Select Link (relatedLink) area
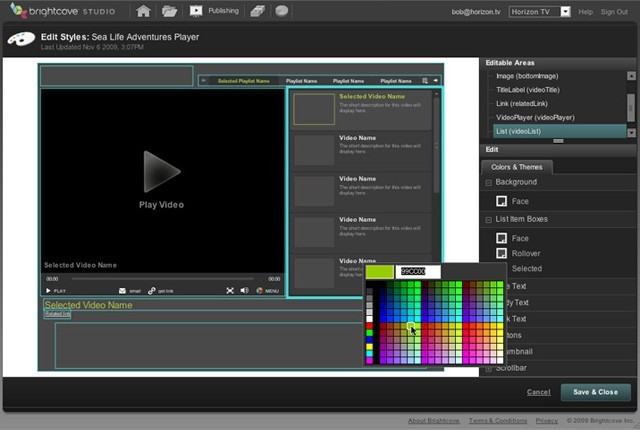Image resolution: width=640 pixels, height=430 pixels. click(x=522, y=104)
